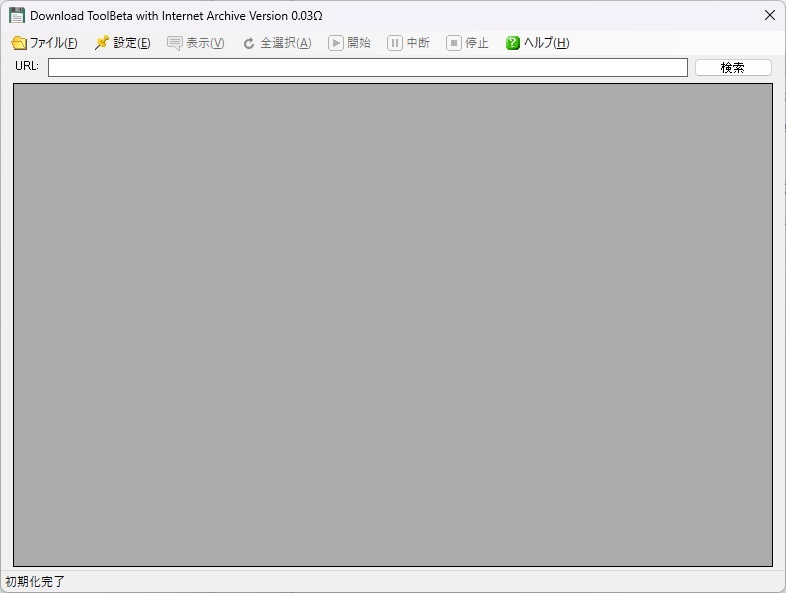Close the Download ToolBeta window
Screen dimensions: 786x593
pyautogui.click(x=769, y=16)
